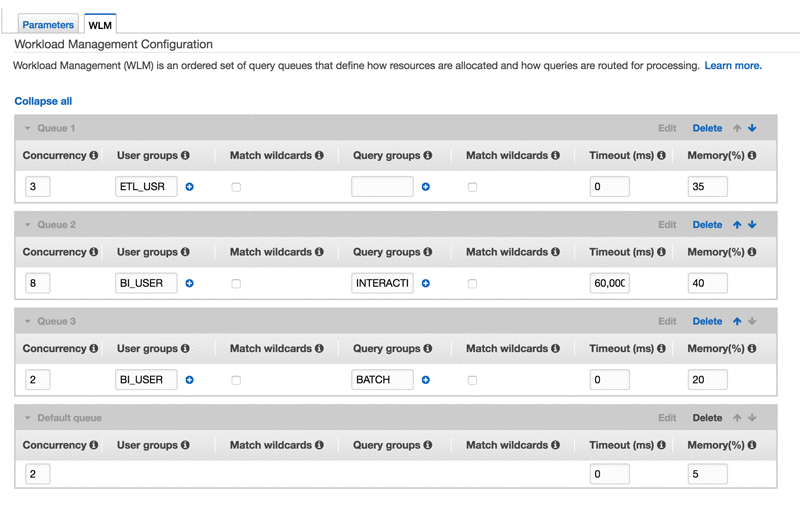Show info icon for Queue 2 Memory(%)
The width and height of the screenshot is (800, 511).
tap(752, 251)
